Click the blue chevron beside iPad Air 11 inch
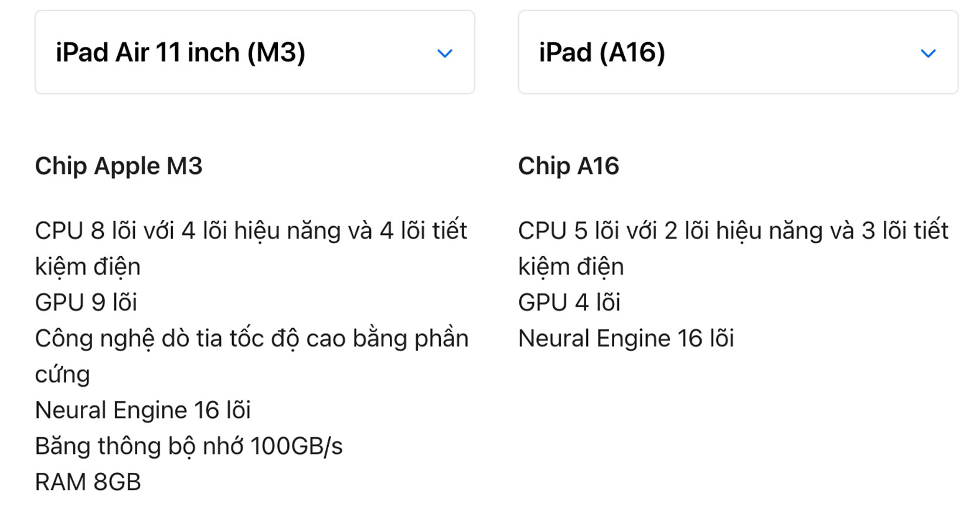This screenshot has width=980, height=515. point(445,54)
